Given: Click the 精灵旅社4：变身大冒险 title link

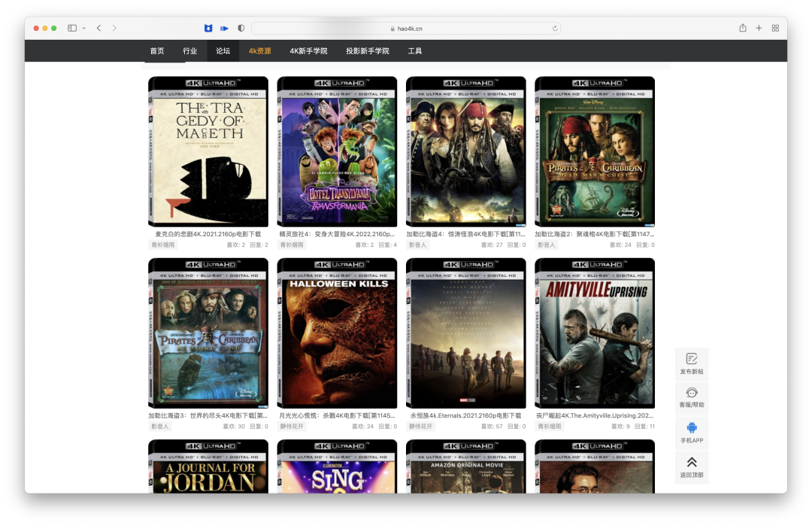Looking at the screenshot, I should click(337, 234).
